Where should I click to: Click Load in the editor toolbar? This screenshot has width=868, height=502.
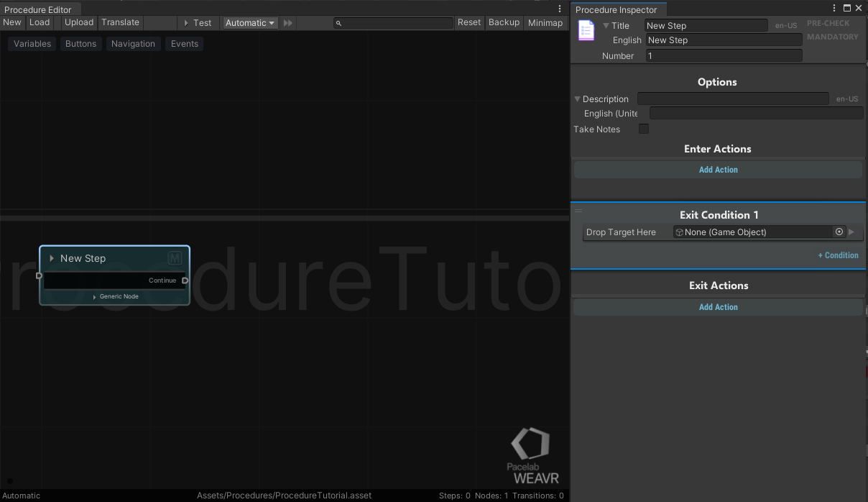click(40, 22)
